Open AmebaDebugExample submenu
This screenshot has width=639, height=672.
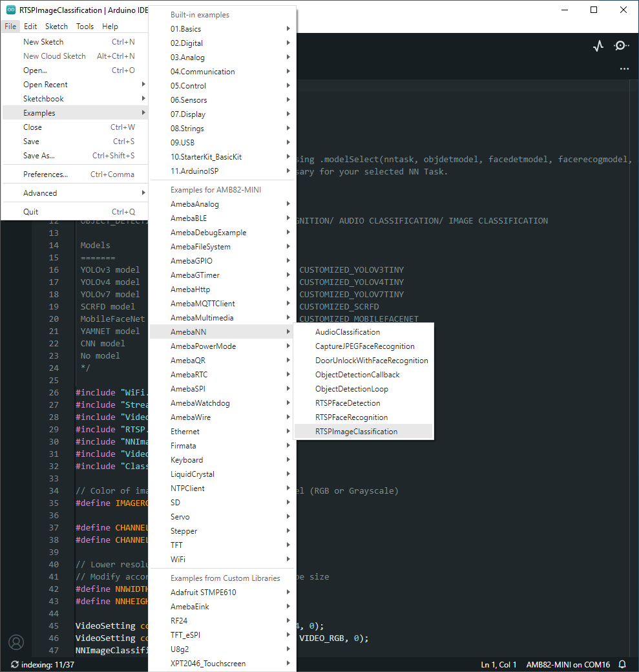[222, 232]
